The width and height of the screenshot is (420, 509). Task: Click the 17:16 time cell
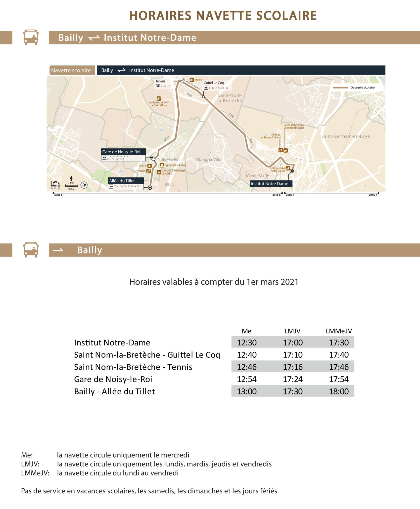[293, 367]
